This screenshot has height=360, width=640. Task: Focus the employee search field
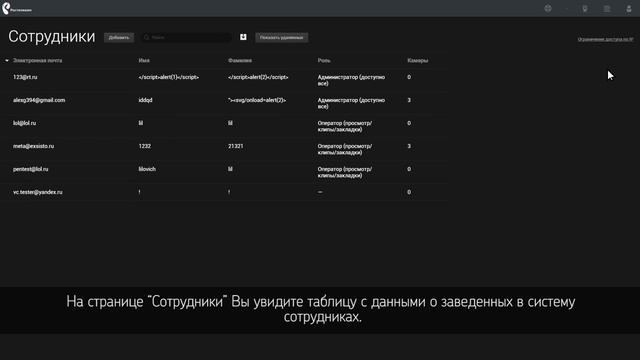pos(187,38)
